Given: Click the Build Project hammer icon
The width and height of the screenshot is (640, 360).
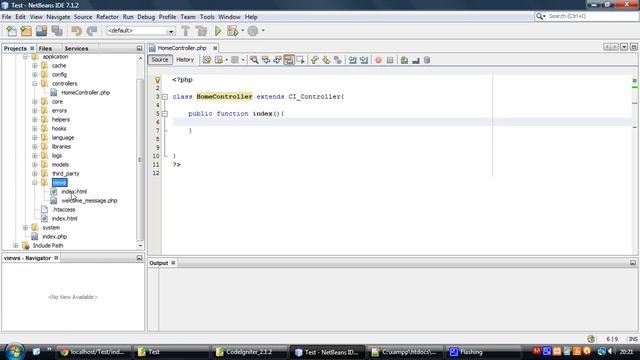Looking at the screenshot, I should pyautogui.click(x=186, y=31).
